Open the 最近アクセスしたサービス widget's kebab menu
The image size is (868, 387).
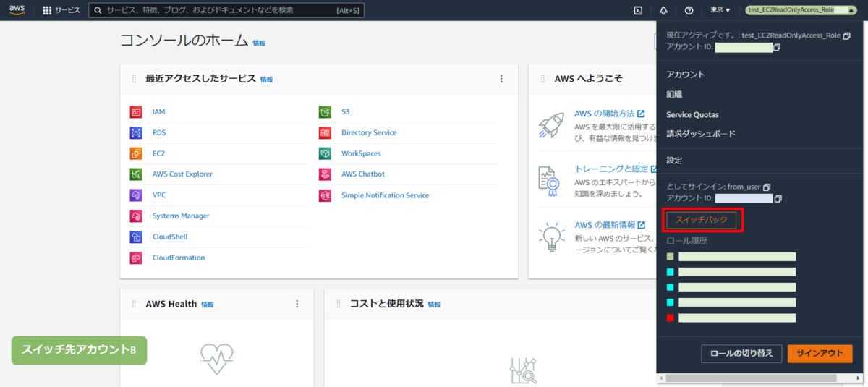click(501, 79)
